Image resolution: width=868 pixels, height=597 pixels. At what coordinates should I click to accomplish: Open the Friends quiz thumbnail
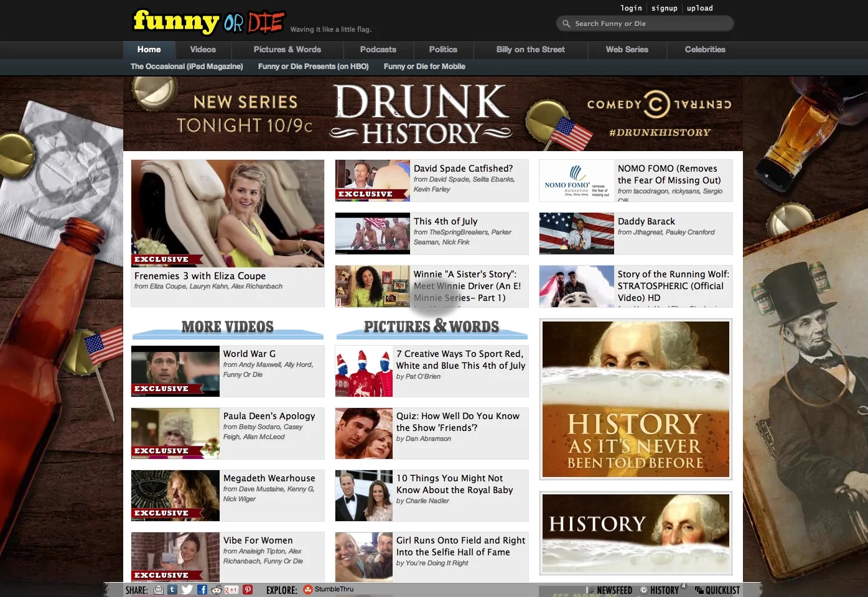click(x=364, y=433)
